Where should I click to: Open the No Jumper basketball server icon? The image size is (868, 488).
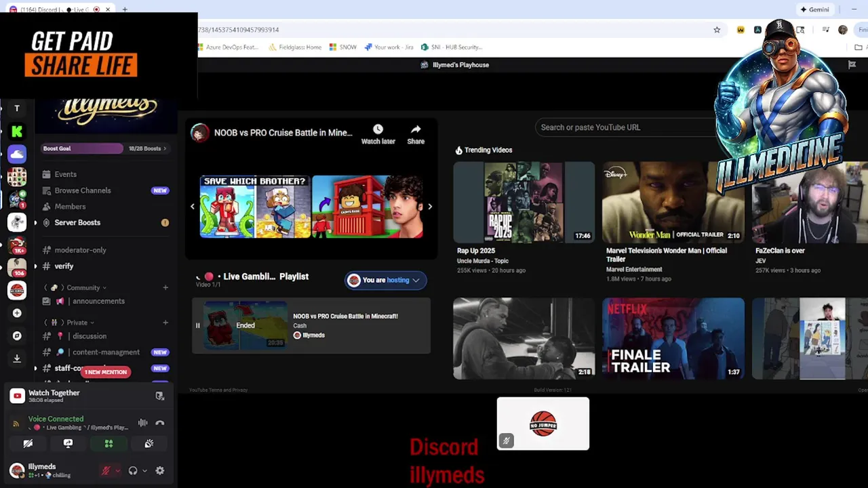coord(17,290)
